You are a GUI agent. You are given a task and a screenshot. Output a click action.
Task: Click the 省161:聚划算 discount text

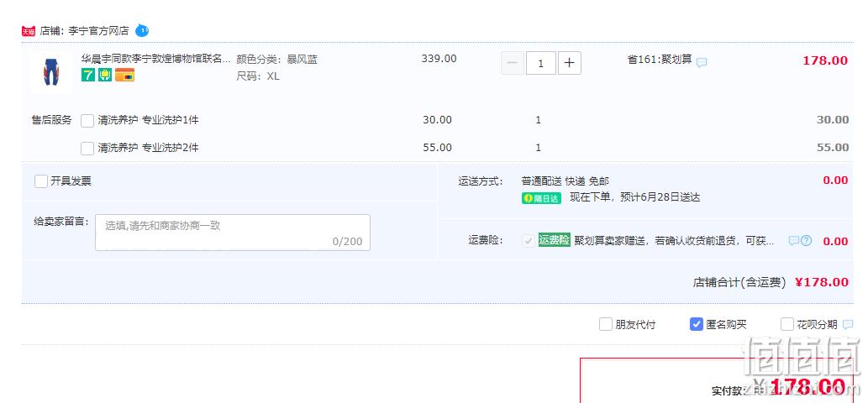(x=660, y=59)
